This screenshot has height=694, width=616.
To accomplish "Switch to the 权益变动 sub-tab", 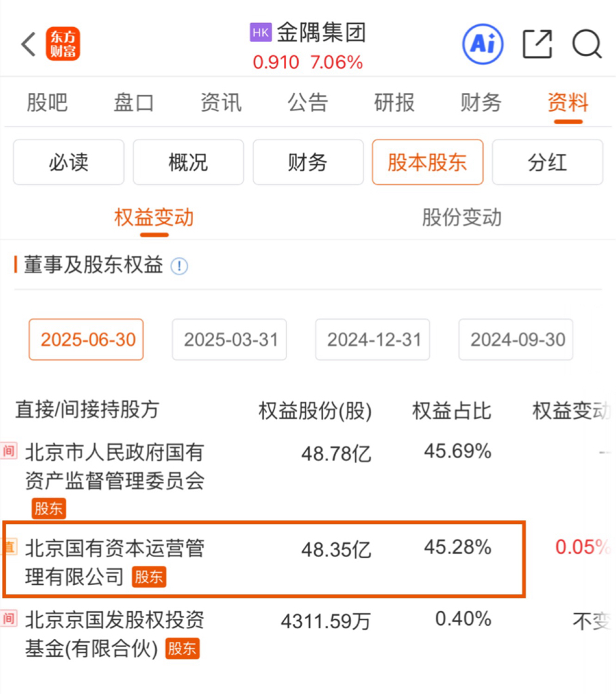I will pos(154,218).
